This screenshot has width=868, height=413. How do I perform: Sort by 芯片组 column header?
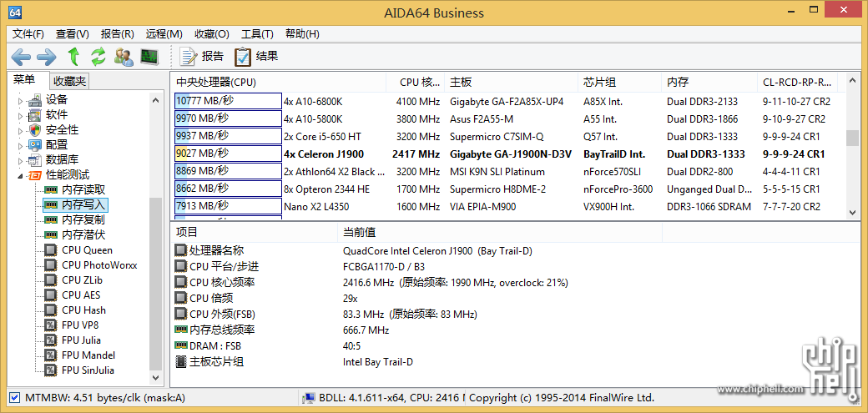pyautogui.click(x=620, y=83)
